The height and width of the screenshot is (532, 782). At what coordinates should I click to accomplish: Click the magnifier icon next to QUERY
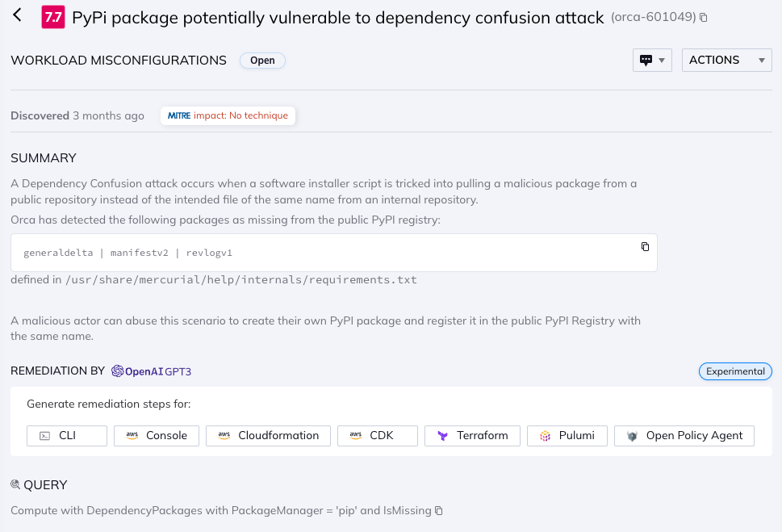tap(15, 484)
